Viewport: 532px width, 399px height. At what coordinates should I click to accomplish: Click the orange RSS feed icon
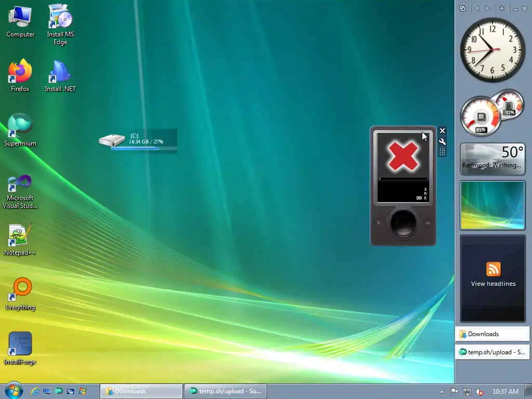coord(493,270)
